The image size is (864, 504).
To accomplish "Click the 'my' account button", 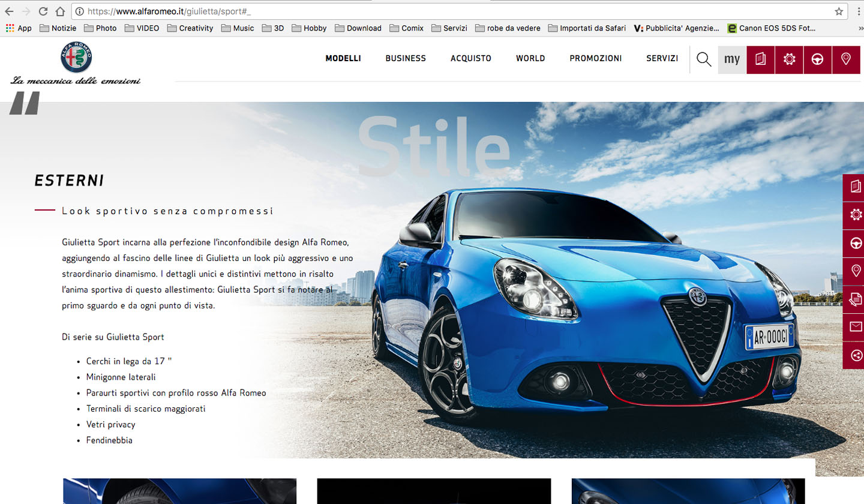I will tap(732, 59).
